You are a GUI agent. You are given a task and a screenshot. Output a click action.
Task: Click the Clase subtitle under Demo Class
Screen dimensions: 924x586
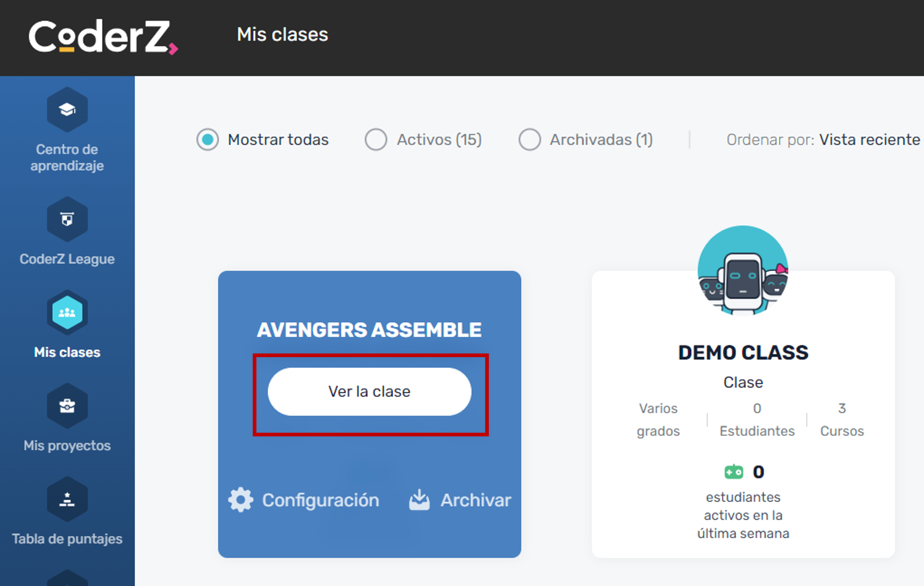[743, 382]
